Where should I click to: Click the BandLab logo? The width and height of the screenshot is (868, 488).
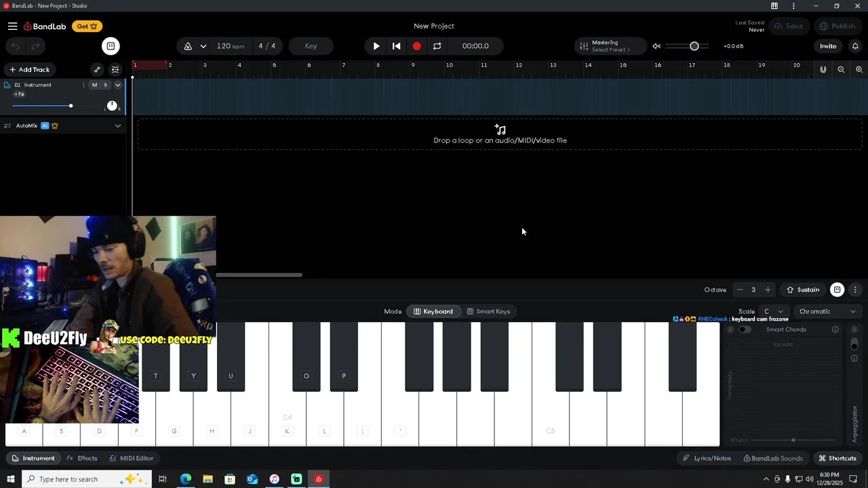(45, 26)
